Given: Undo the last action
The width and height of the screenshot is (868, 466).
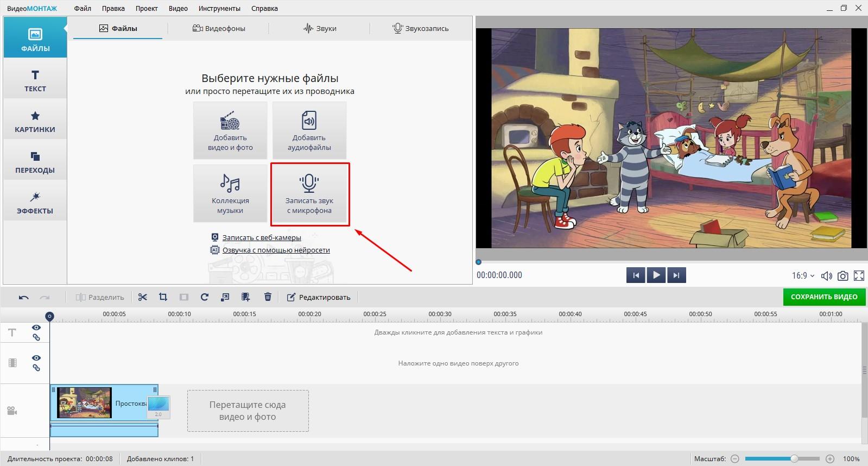Looking at the screenshot, I should [23, 297].
